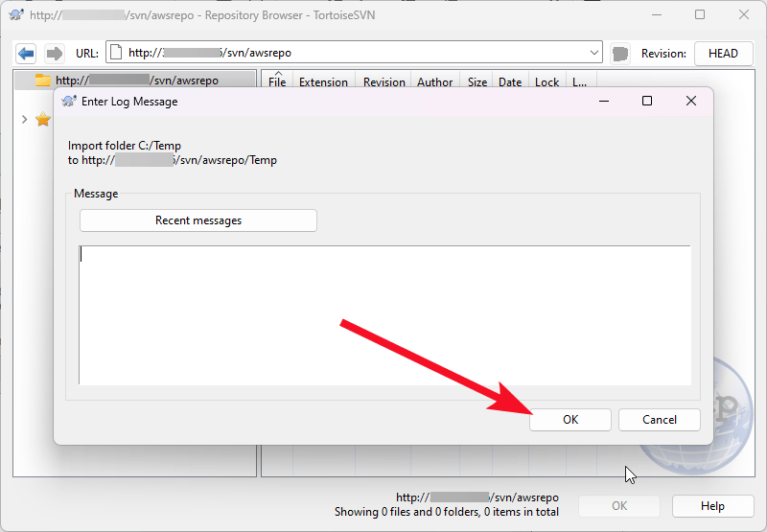
Task: Click the Revision column header
Action: tap(383, 82)
